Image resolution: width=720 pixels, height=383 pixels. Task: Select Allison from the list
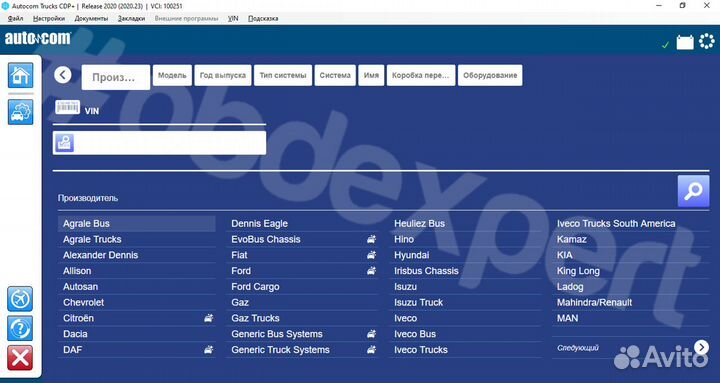pyautogui.click(x=137, y=271)
